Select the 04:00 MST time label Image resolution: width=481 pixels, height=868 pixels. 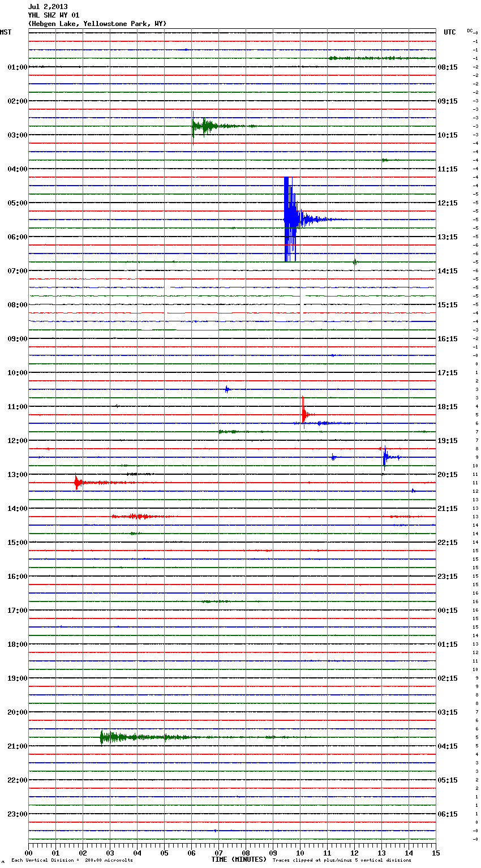(x=18, y=169)
